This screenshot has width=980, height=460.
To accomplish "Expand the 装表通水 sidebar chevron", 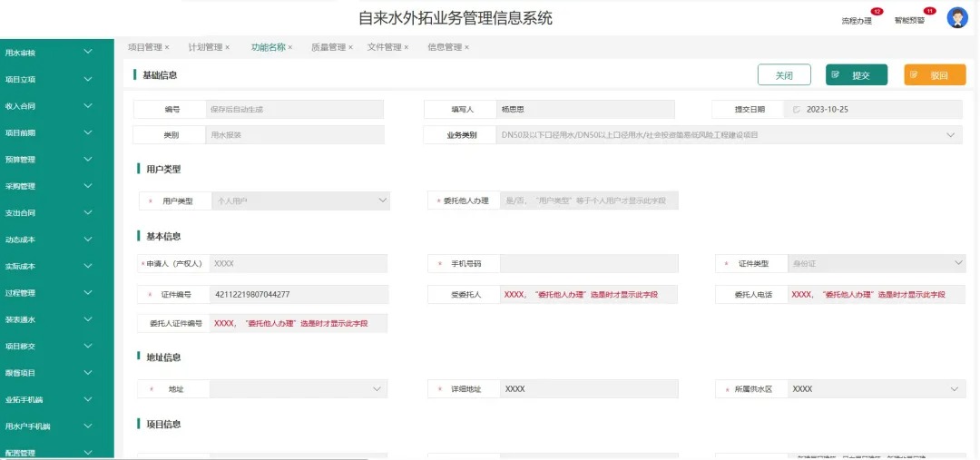I will (88, 318).
